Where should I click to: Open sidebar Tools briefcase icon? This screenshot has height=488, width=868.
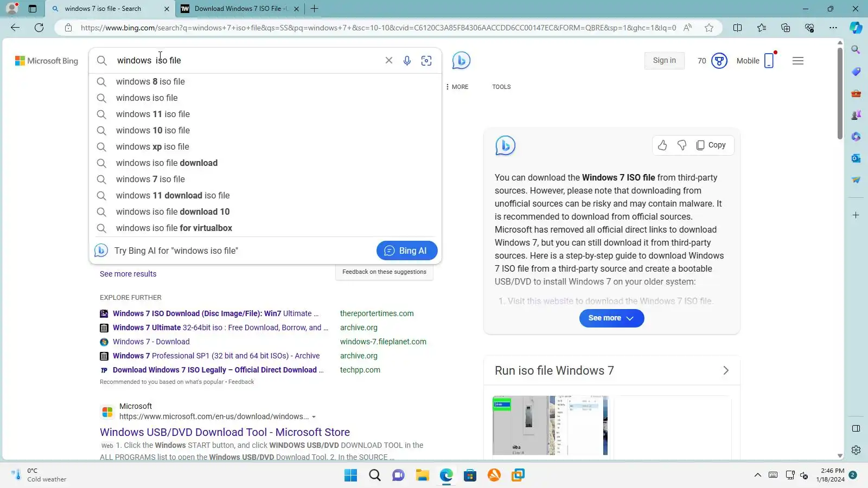[x=856, y=93]
